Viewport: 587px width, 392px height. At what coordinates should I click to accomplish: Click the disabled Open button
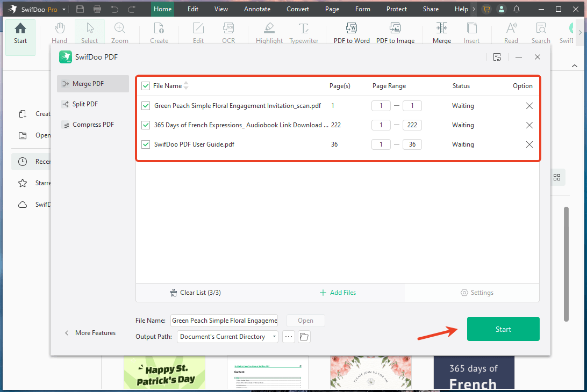pyautogui.click(x=305, y=321)
